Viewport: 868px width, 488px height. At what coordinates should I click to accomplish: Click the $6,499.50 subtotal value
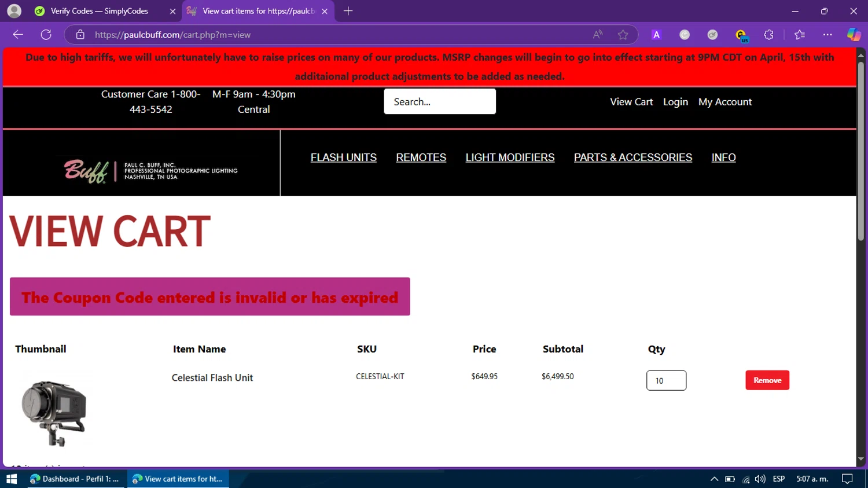(x=558, y=376)
